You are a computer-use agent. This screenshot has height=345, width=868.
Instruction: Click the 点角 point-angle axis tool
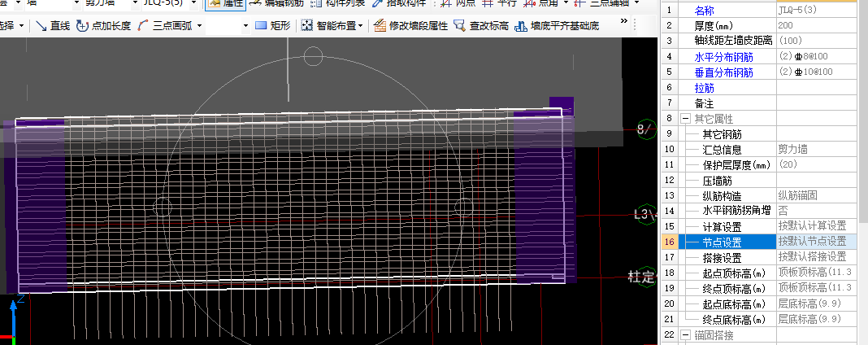(540, 3)
